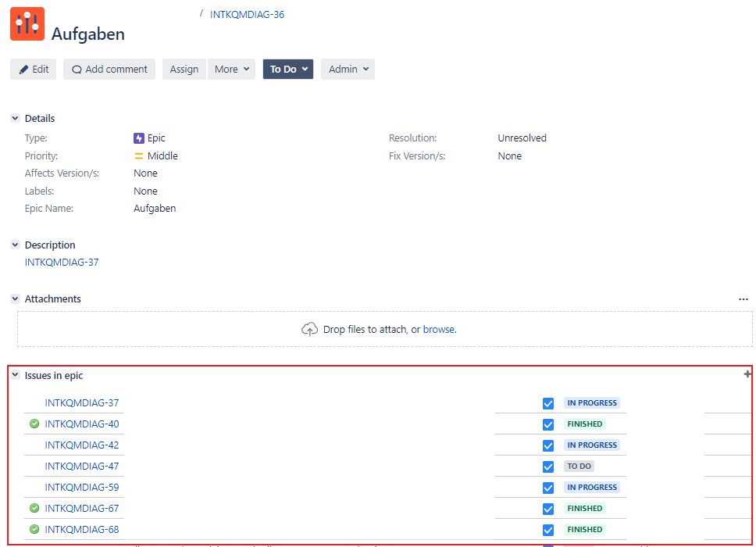This screenshot has height=547, width=756.
Task: Open issue INTKQMDIAG-47 from the epic list
Action: coord(82,467)
